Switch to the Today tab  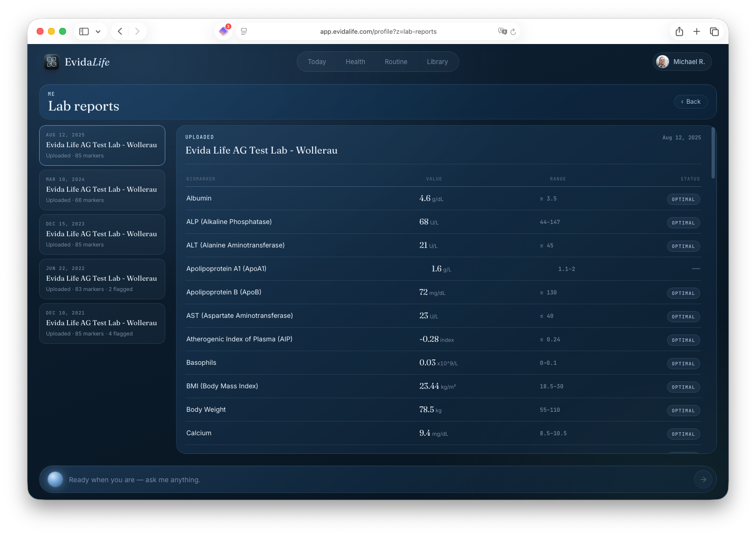pyautogui.click(x=317, y=62)
